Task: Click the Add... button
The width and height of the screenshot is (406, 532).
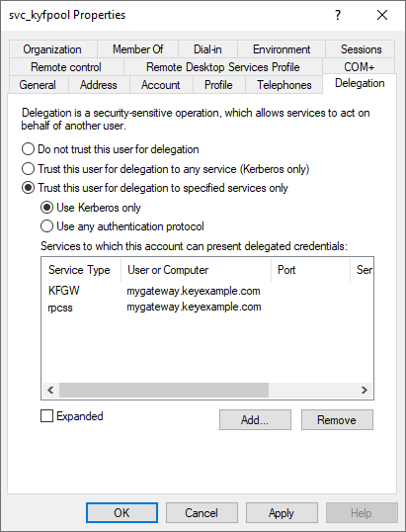Action: [255, 419]
